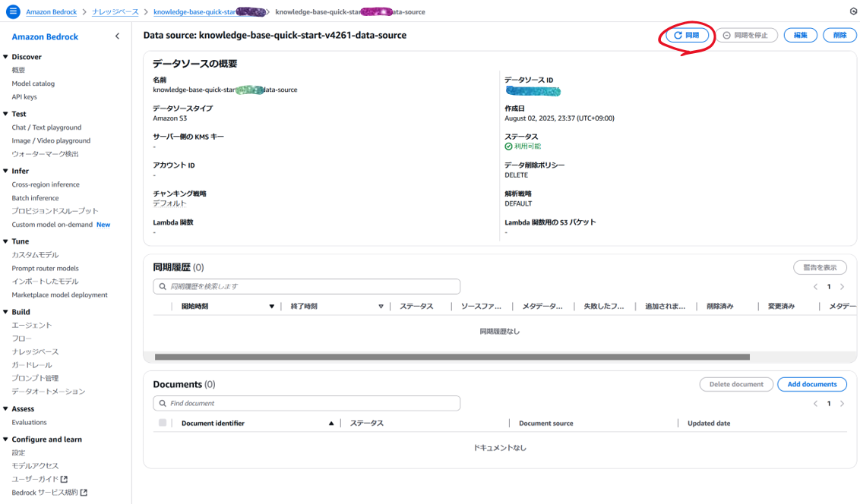Go to previous documents page
The width and height of the screenshot is (860, 504).
816,403
